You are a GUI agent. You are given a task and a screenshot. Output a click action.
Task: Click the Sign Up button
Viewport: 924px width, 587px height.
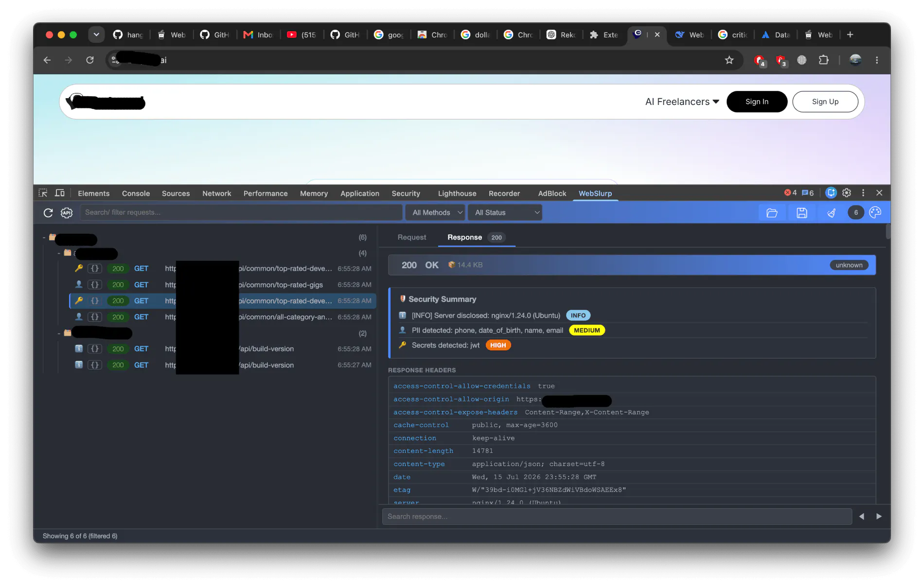825,102
